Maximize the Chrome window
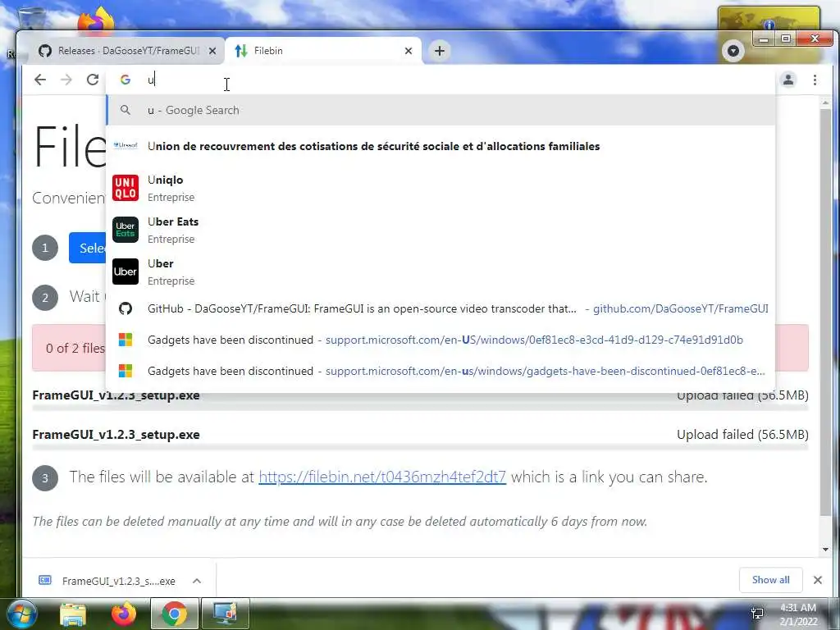 click(785, 39)
